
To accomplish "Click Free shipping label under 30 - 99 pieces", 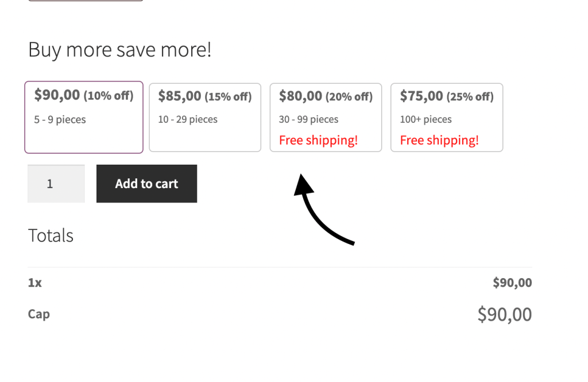I will coord(318,141).
